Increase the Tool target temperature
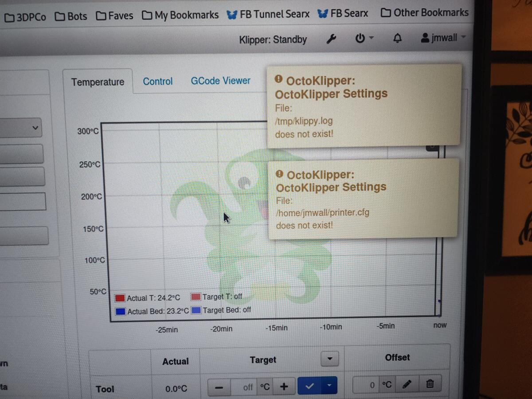 tap(284, 387)
